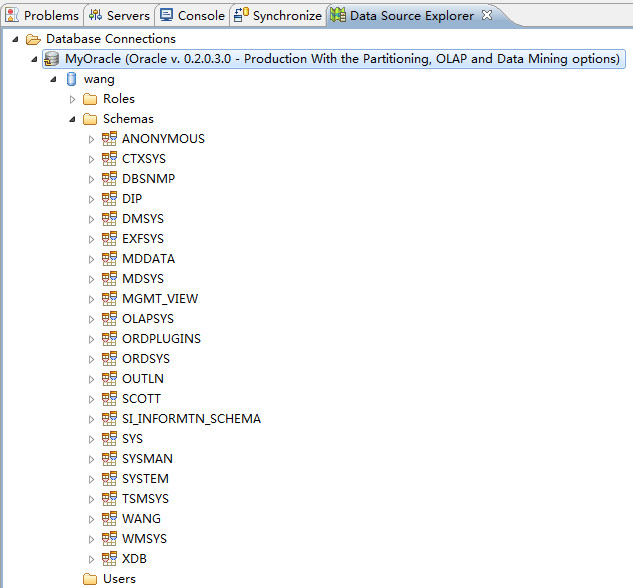633x588 pixels.
Task: Collapse the MyOracle connection node
Action: (x=35, y=59)
